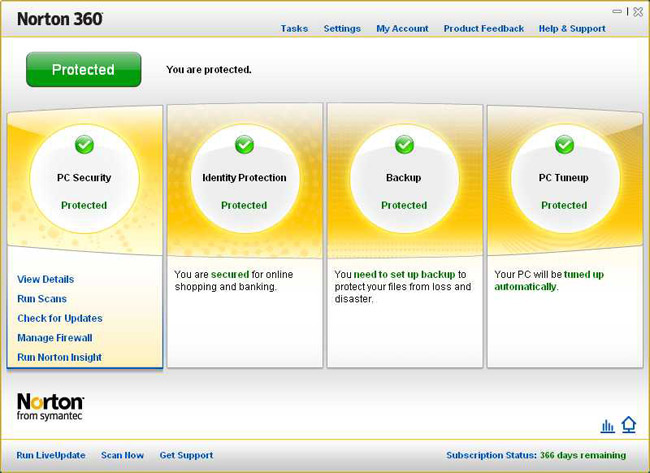
Task: Open My Account
Action: tap(402, 29)
